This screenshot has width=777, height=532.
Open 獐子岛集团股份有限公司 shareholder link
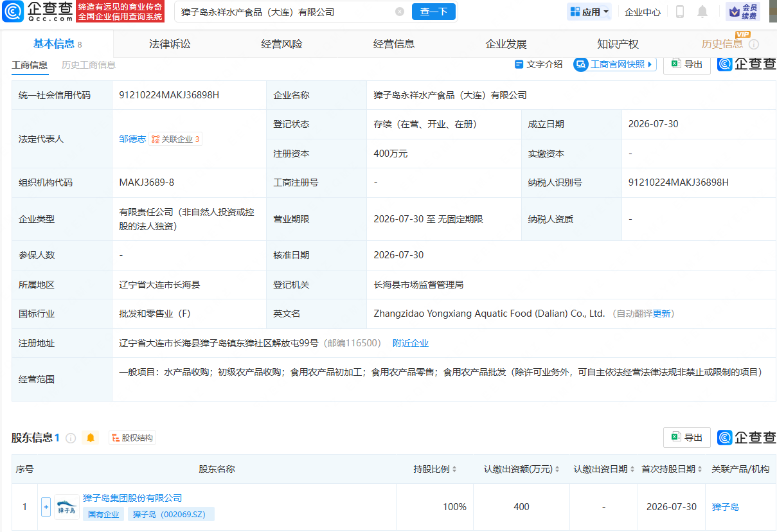(x=132, y=498)
